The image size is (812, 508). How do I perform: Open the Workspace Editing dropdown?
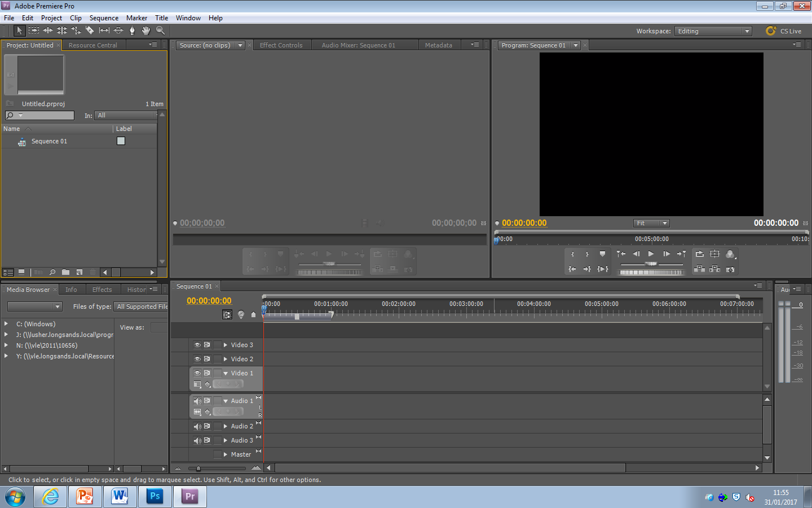click(713, 31)
